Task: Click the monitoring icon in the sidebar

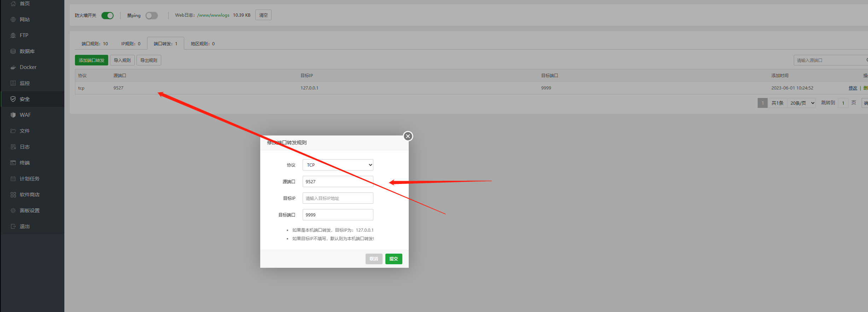Action: pyautogui.click(x=13, y=83)
